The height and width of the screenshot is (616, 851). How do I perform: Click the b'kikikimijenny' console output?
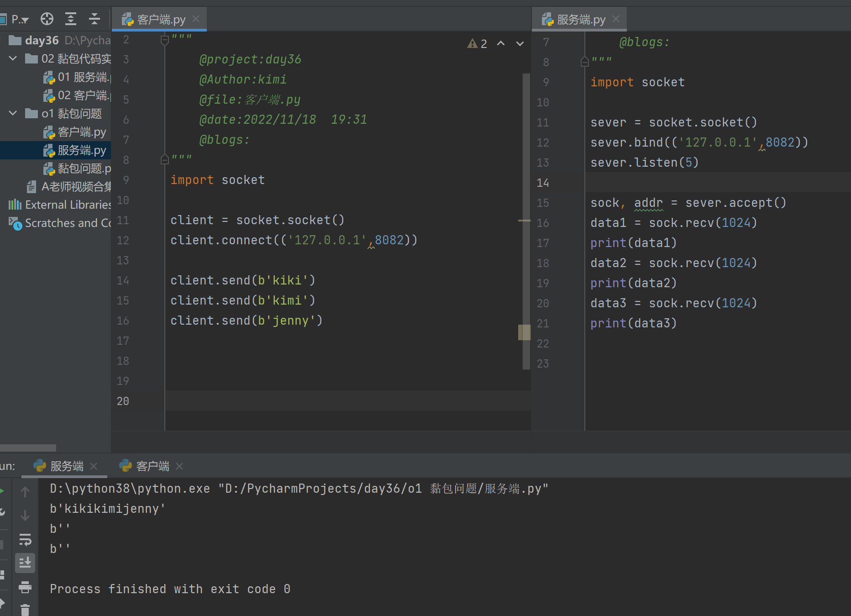pyautogui.click(x=107, y=509)
